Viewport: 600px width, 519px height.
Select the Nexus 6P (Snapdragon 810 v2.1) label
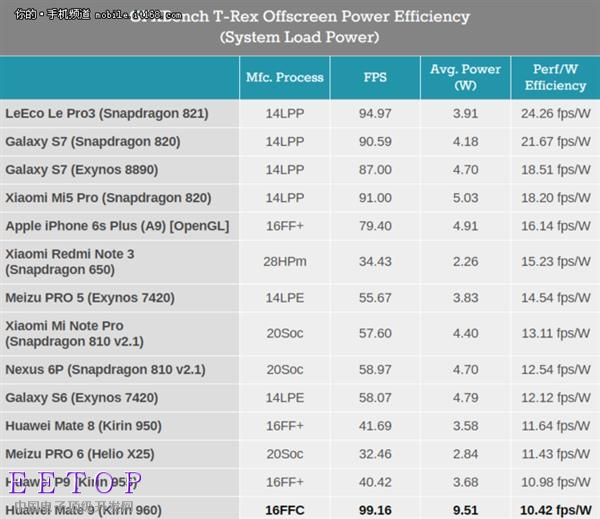(105, 370)
